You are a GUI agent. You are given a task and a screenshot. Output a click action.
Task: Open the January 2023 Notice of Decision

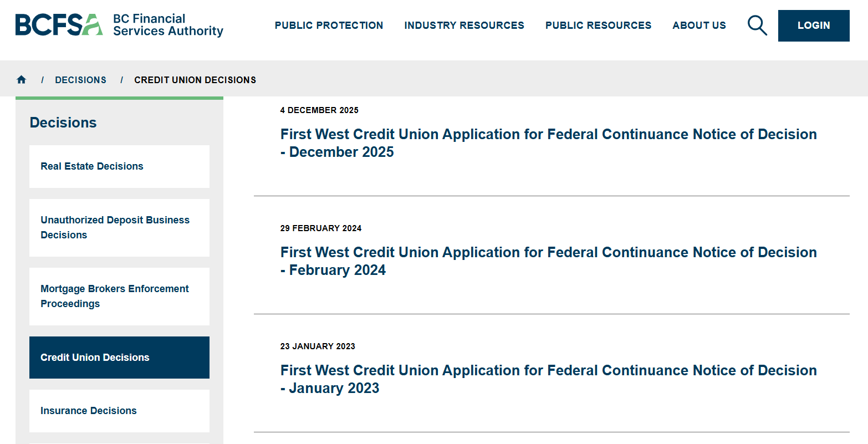click(548, 379)
